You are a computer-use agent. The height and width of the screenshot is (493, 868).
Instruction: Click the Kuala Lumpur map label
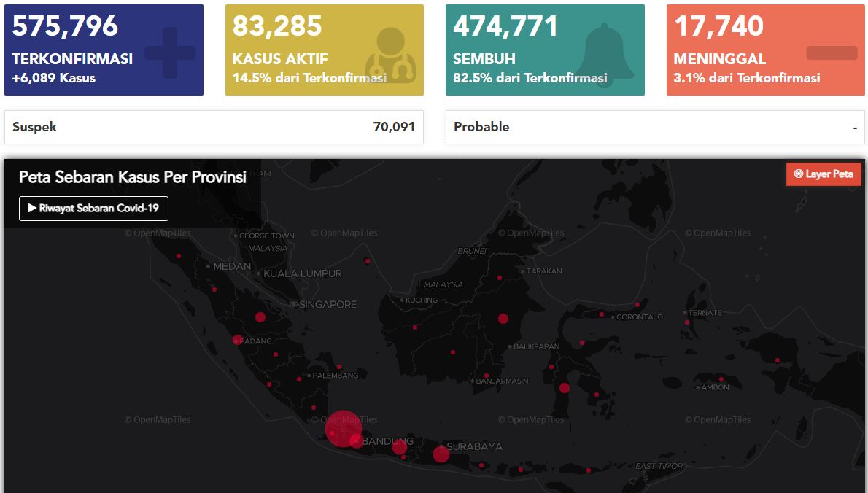tap(302, 273)
